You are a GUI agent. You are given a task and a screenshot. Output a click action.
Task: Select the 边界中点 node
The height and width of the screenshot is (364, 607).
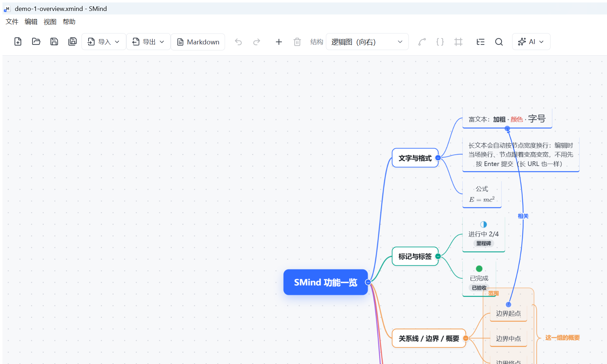point(508,338)
